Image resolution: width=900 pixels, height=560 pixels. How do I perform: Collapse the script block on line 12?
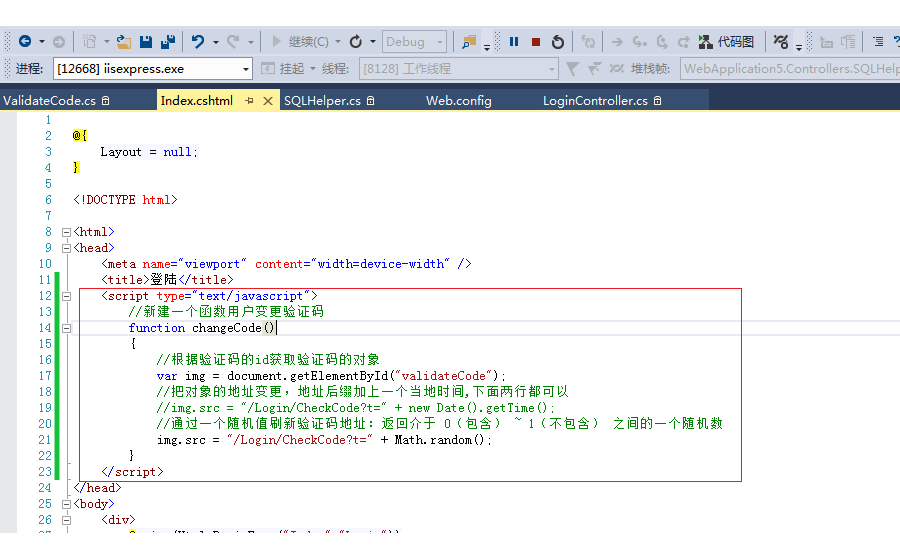(x=66, y=297)
